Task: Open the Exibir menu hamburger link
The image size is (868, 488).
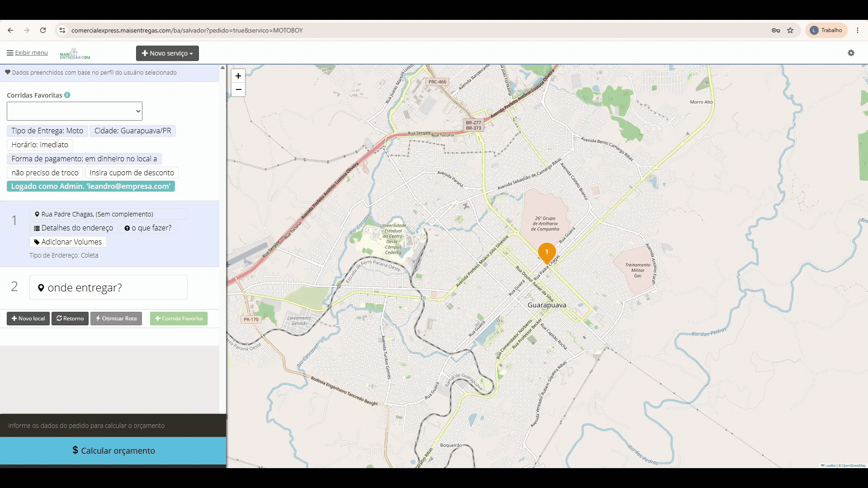Action: coord(27,53)
